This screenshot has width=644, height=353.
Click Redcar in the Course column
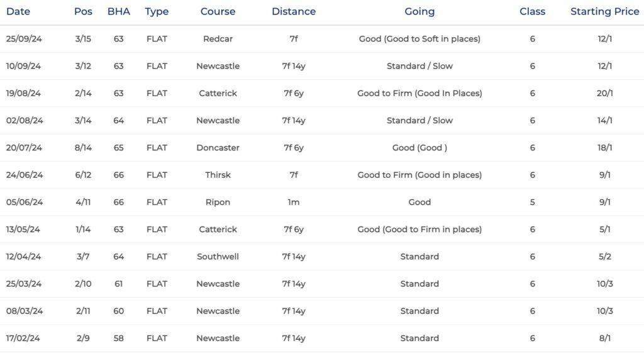tap(218, 39)
